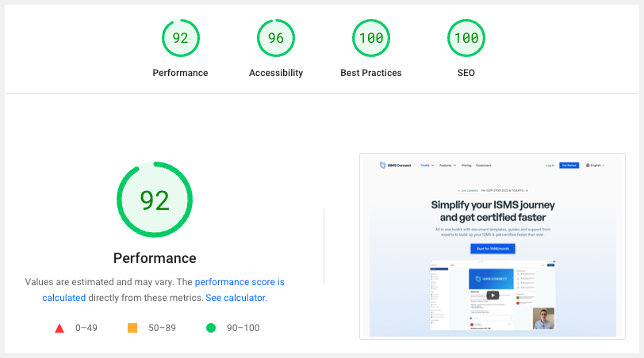Click the red triangle fail-range legend icon
Screen dimensions: 644x358
[x=59, y=328]
